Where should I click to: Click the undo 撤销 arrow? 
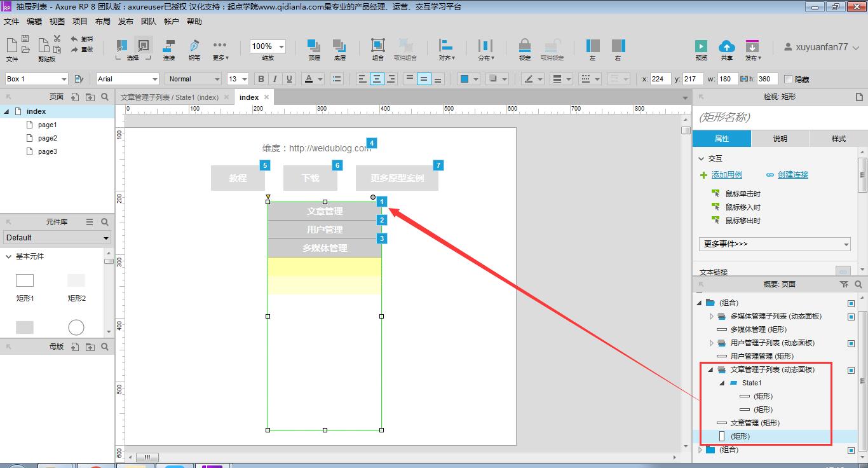point(74,39)
